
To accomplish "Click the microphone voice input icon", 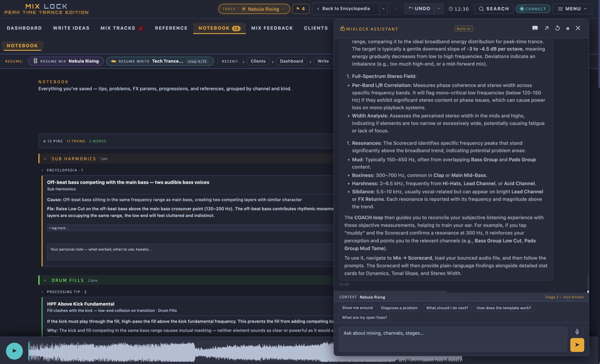I will [577, 332].
